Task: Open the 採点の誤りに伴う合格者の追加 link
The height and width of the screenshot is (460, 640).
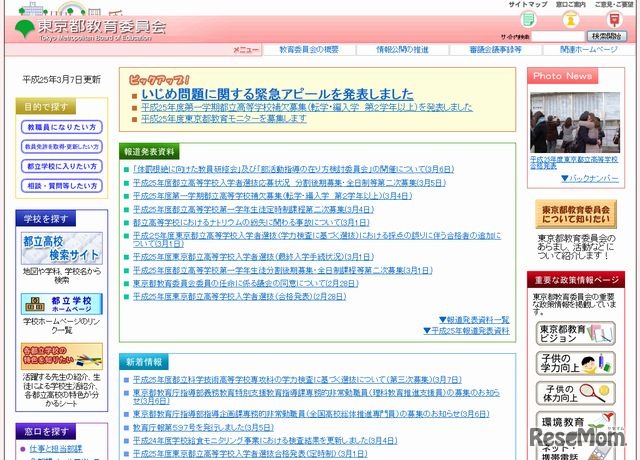Action: point(317,240)
